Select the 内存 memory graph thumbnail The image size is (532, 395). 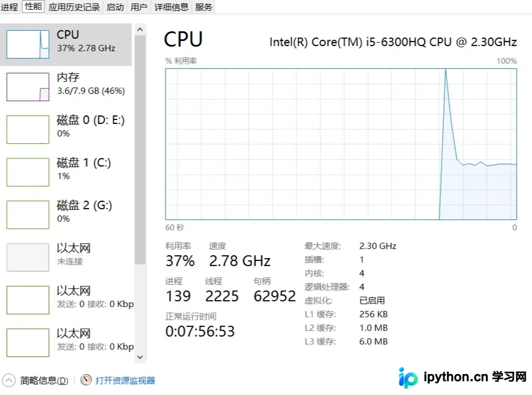click(28, 87)
